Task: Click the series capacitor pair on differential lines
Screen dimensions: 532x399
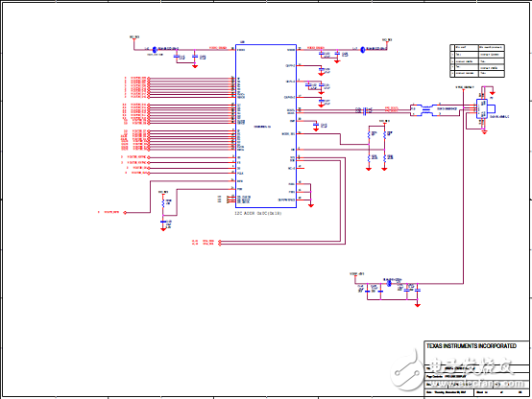Action: [x=365, y=111]
